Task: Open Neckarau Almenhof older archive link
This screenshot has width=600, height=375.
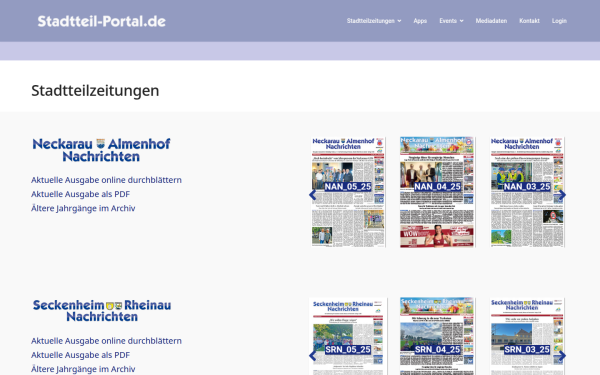Action: point(83,208)
